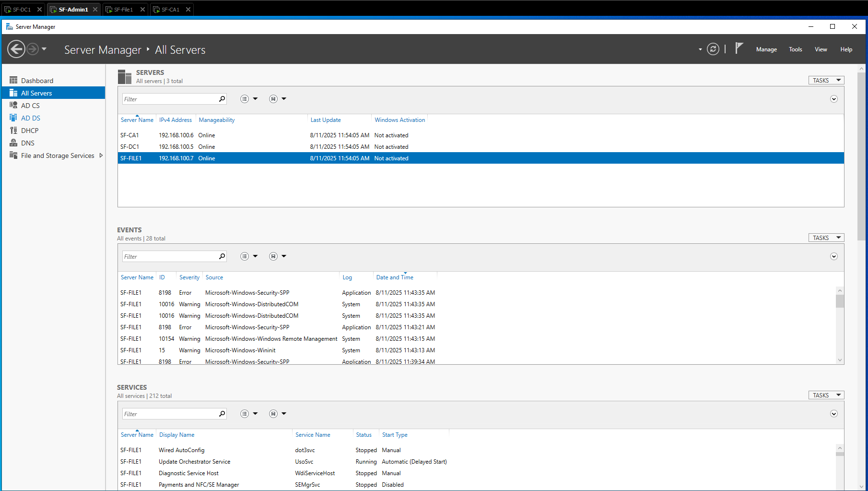The height and width of the screenshot is (491, 868).
Task: Open the TASKS dropdown in the Servers section
Action: pos(826,80)
